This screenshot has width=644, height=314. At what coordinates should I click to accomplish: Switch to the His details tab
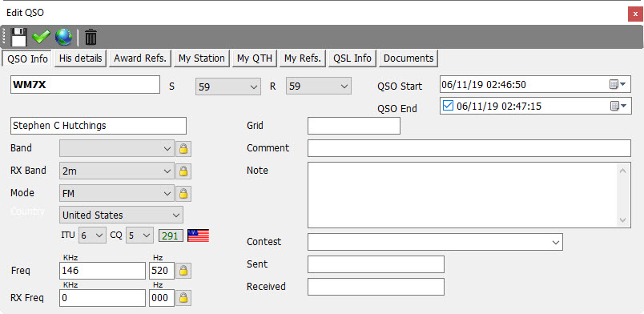click(x=80, y=58)
